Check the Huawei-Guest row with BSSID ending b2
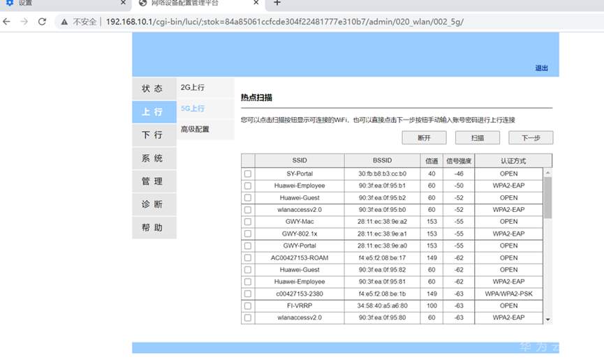Screen dimensions: 604x364 pyautogui.click(x=248, y=198)
